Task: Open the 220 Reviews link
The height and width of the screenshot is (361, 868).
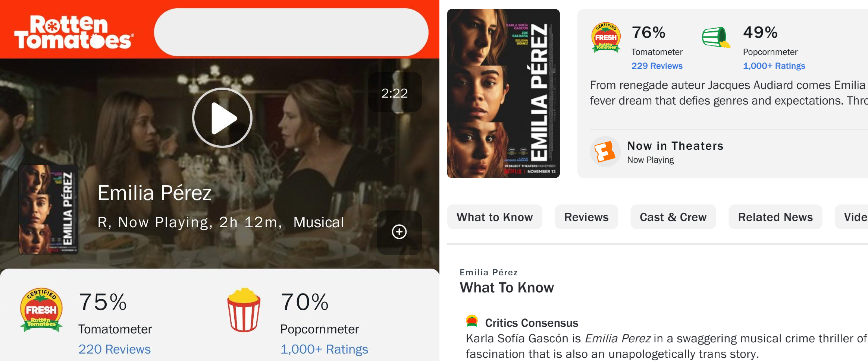Action: (115, 349)
